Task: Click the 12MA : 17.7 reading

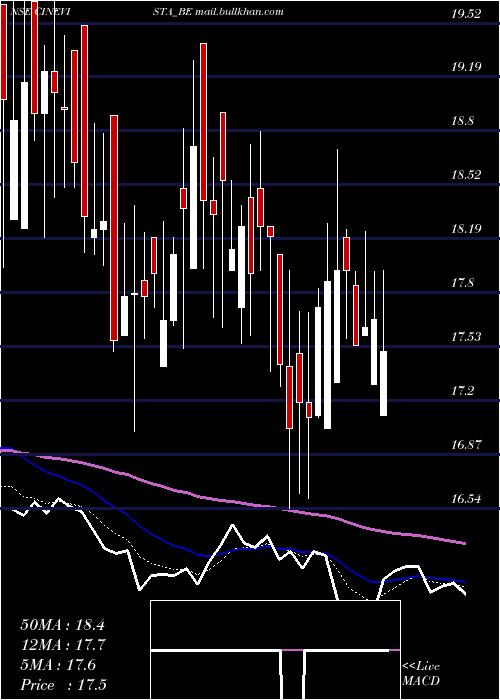Action: click(62, 645)
